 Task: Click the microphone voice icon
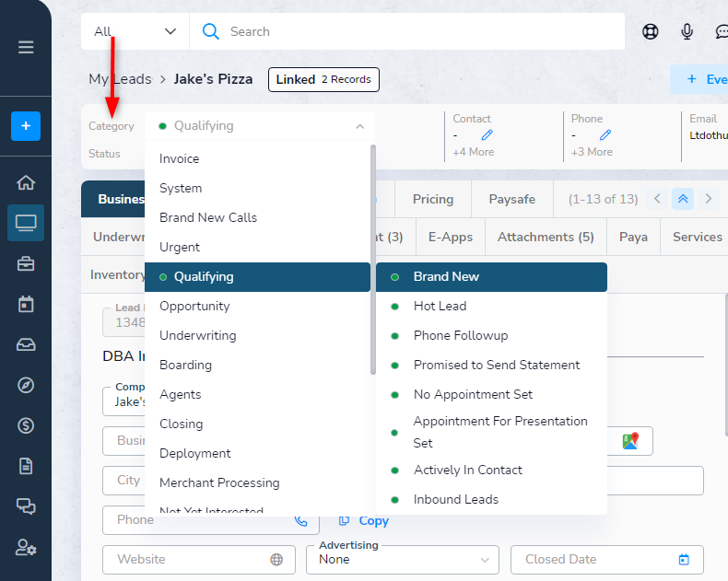click(x=687, y=31)
